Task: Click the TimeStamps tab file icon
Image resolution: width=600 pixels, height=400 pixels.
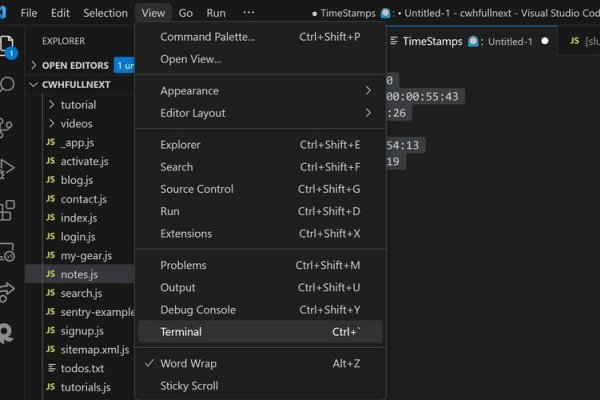Action: 394,41
